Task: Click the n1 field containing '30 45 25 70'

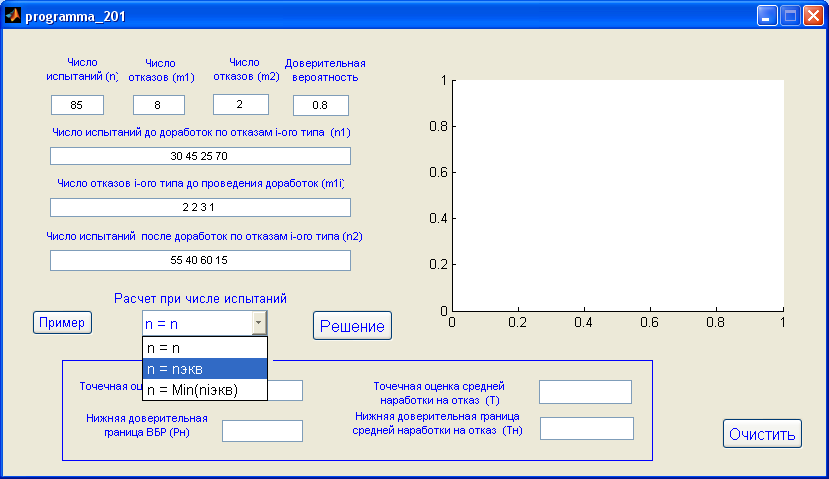Action: [x=200, y=156]
